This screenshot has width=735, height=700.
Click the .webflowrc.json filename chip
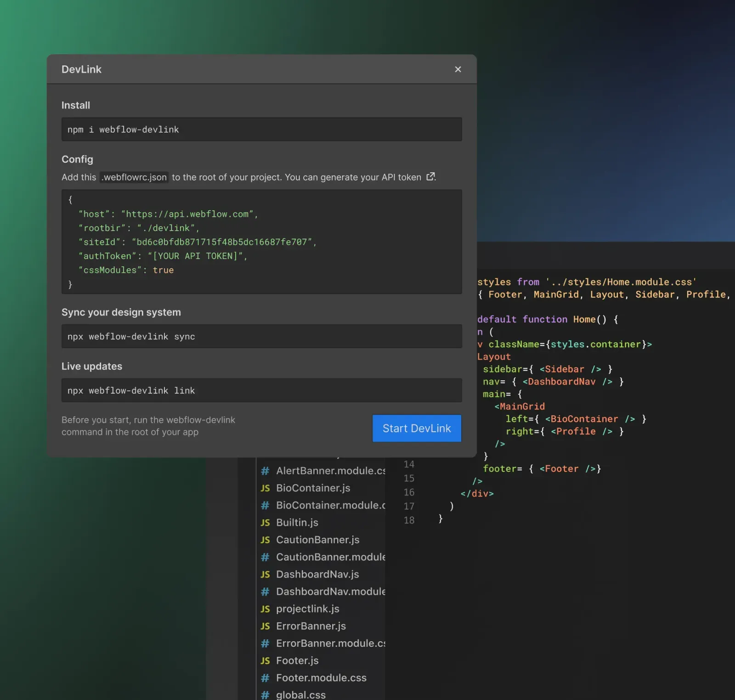[134, 177]
